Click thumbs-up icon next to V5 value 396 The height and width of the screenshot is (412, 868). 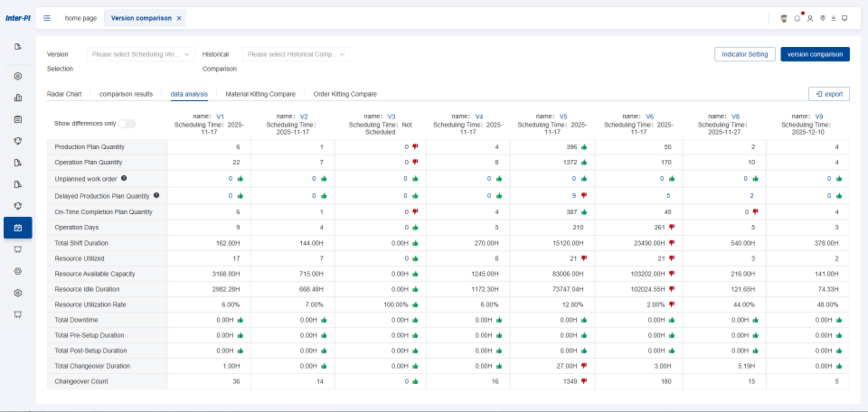click(584, 147)
